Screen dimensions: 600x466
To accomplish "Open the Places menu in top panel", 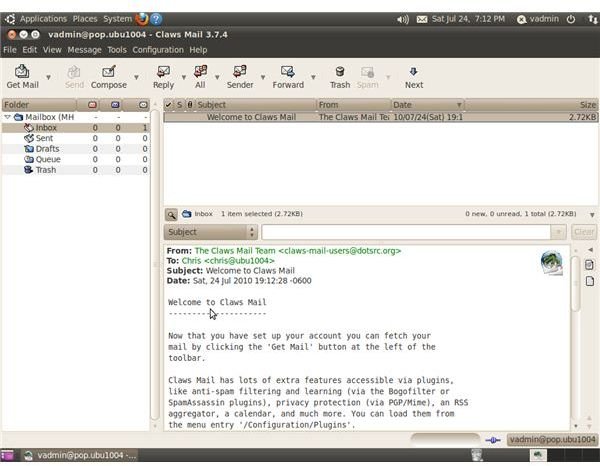I will point(85,19).
